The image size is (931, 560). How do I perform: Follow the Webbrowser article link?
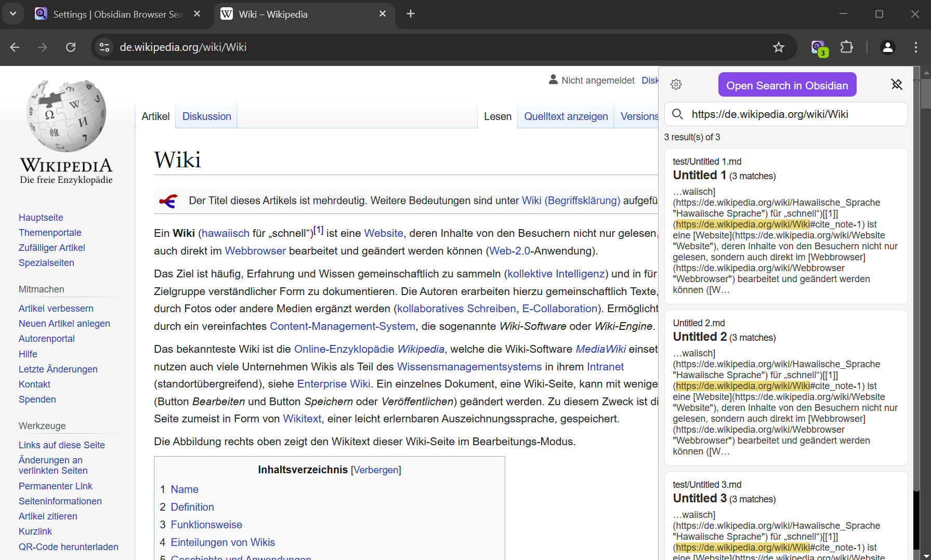click(255, 251)
